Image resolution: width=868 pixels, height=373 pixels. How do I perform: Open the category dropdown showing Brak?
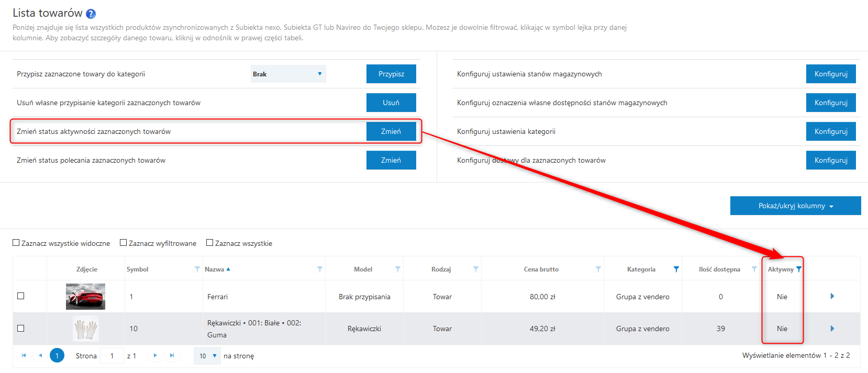point(288,74)
